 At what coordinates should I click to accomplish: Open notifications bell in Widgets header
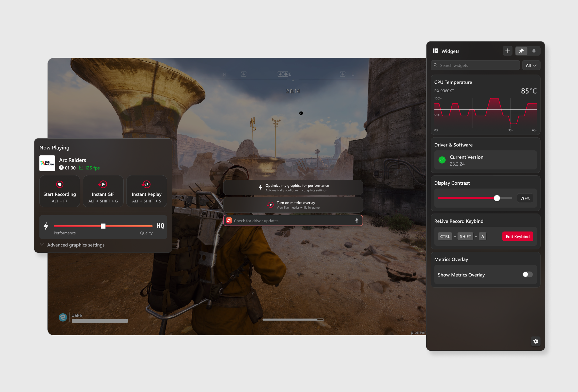tap(534, 51)
